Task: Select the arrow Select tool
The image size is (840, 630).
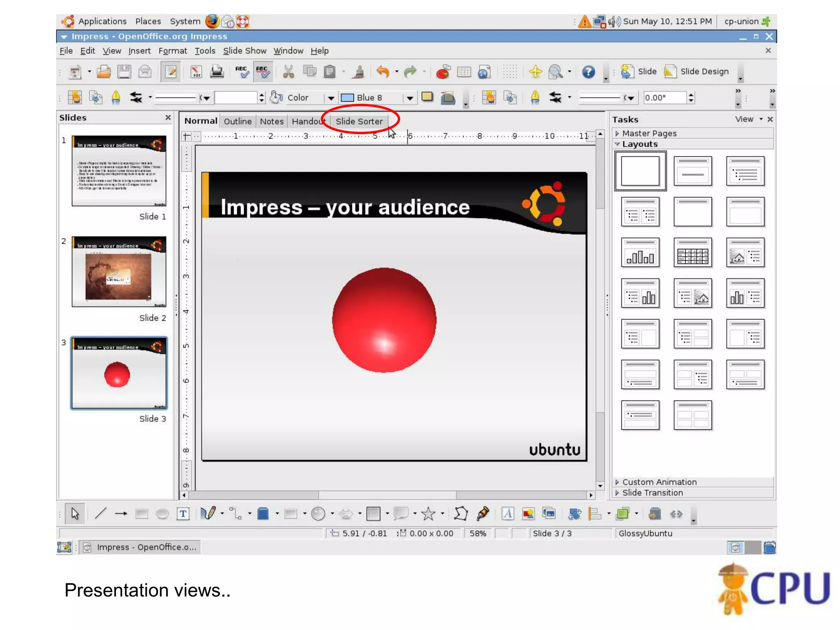Action: pyautogui.click(x=75, y=514)
